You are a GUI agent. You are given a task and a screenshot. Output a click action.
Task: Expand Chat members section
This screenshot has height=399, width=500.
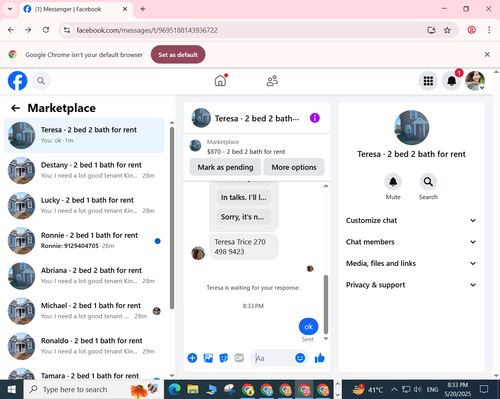click(411, 242)
